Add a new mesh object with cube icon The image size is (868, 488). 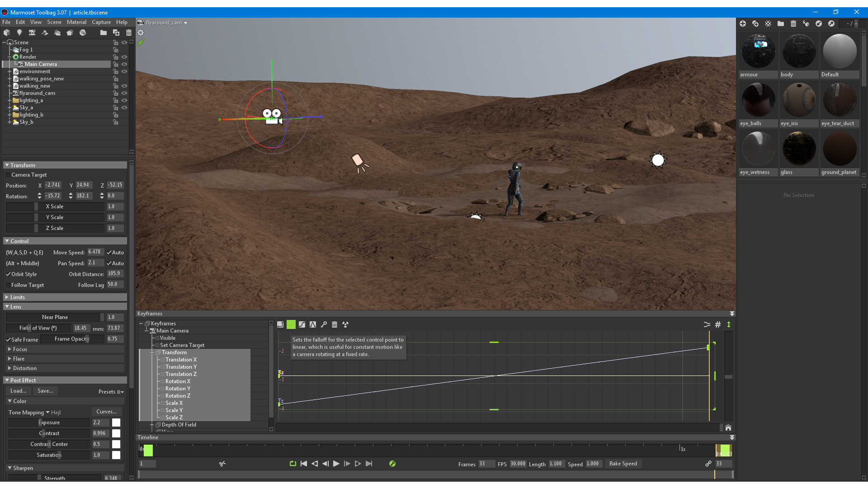7,33
